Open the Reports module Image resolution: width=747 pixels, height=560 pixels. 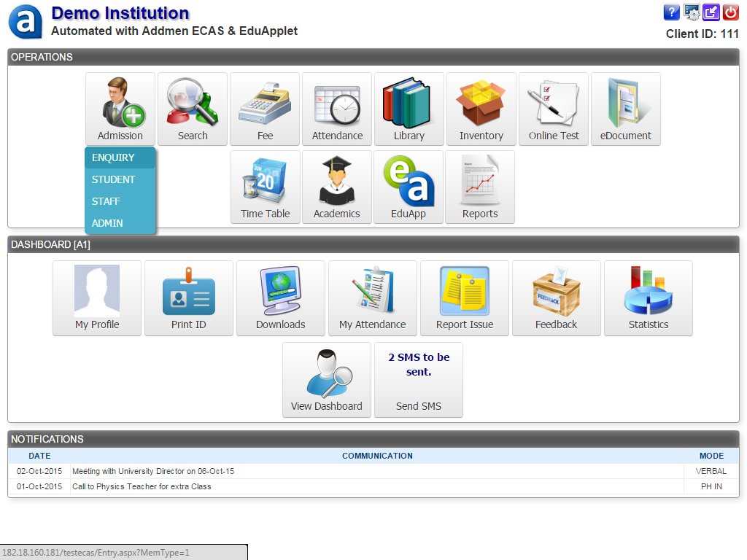[480, 186]
